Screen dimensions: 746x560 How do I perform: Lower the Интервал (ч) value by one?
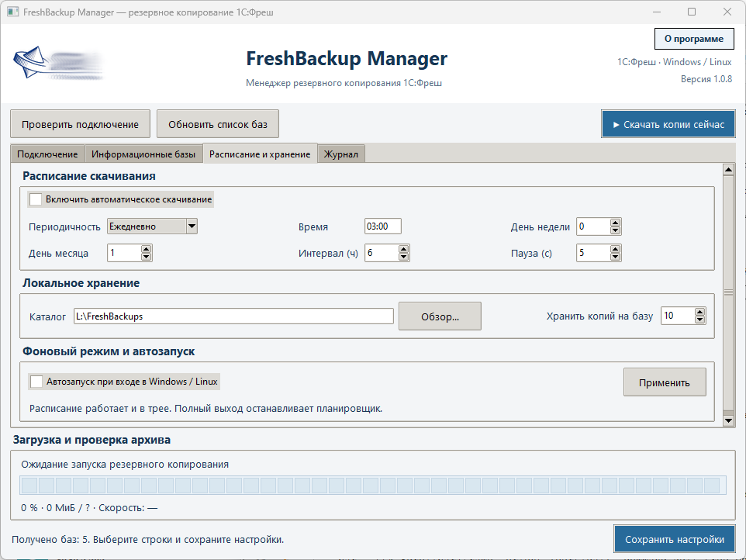pos(403,257)
